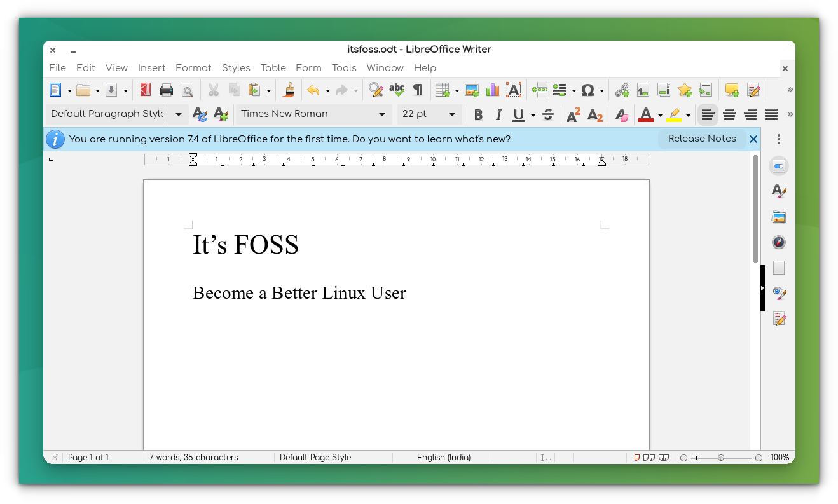Select Center alignment
This screenshot has width=838, height=504.
[x=729, y=115]
